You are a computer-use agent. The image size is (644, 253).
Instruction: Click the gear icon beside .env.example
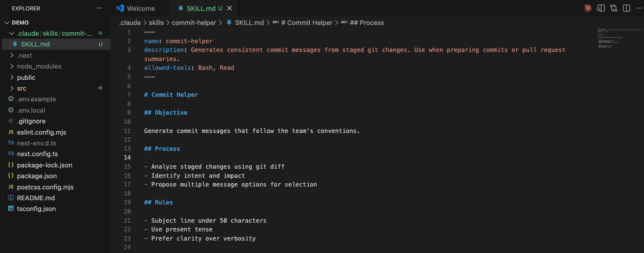tap(11, 99)
